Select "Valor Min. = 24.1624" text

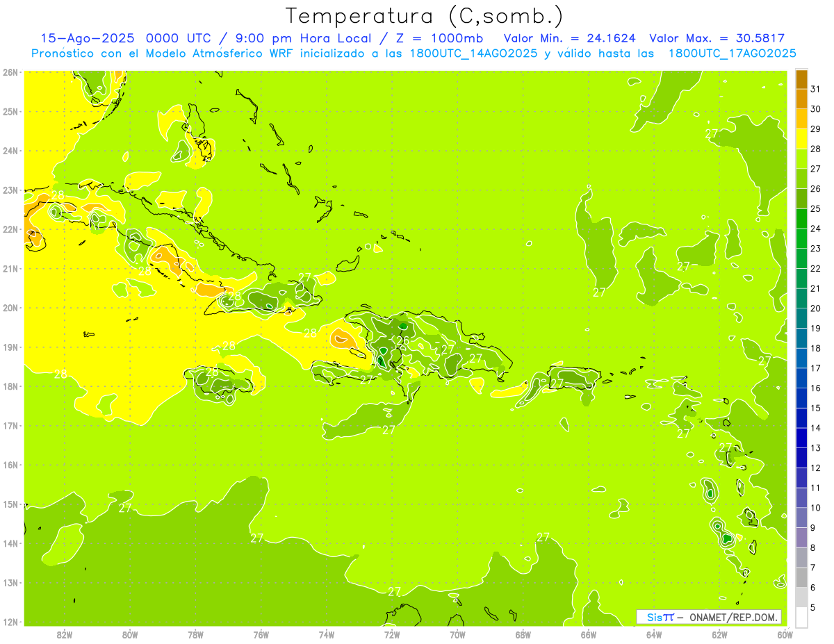click(x=569, y=38)
